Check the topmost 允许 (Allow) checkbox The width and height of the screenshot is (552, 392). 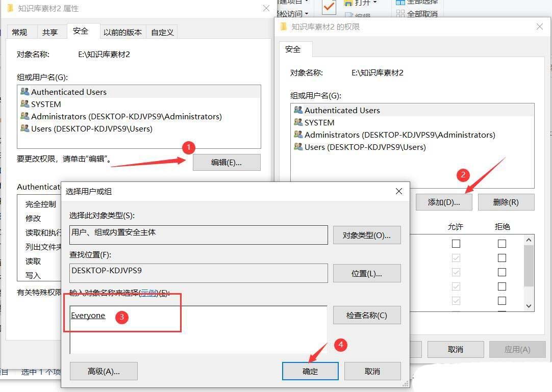[456, 243]
